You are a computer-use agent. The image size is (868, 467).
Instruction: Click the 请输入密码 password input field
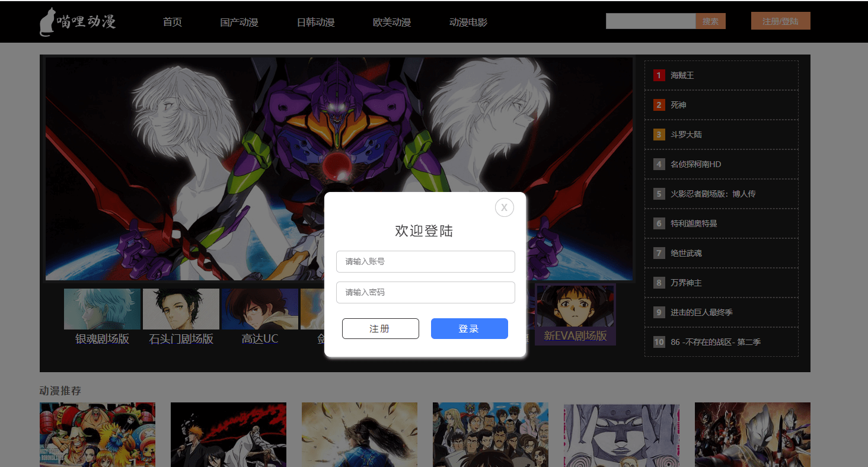point(425,292)
